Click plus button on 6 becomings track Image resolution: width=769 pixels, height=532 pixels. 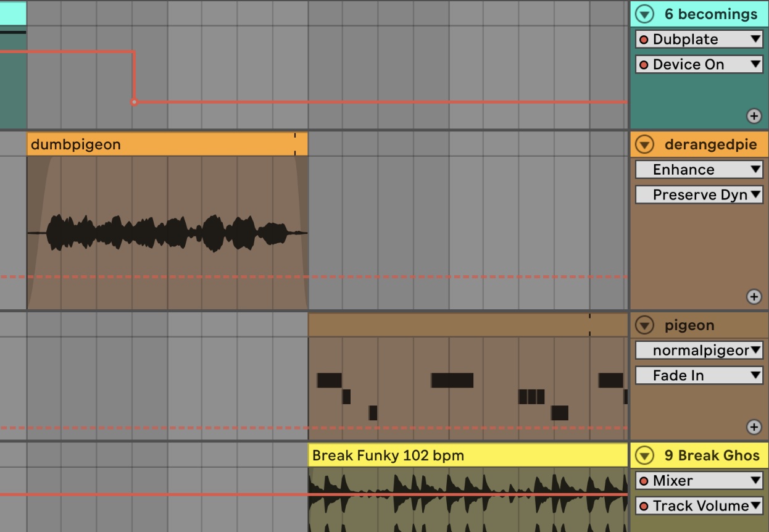pos(754,115)
